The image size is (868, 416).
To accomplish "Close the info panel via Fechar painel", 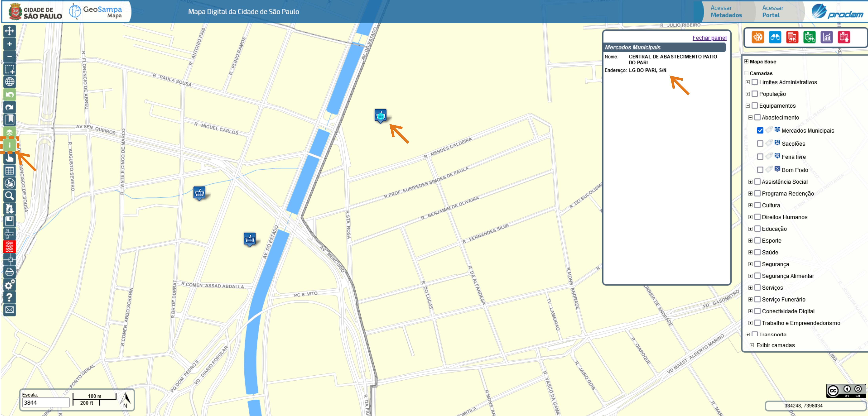I will click(709, 38).
